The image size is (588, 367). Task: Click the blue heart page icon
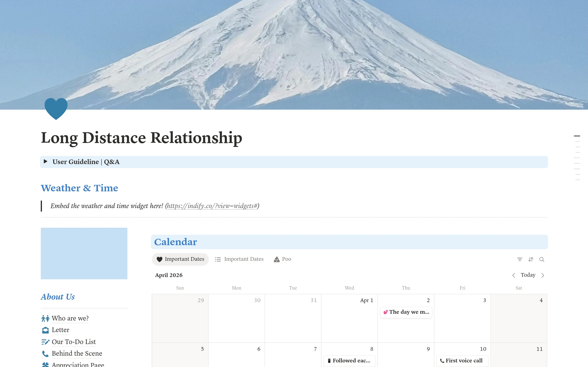click(56, 109)
